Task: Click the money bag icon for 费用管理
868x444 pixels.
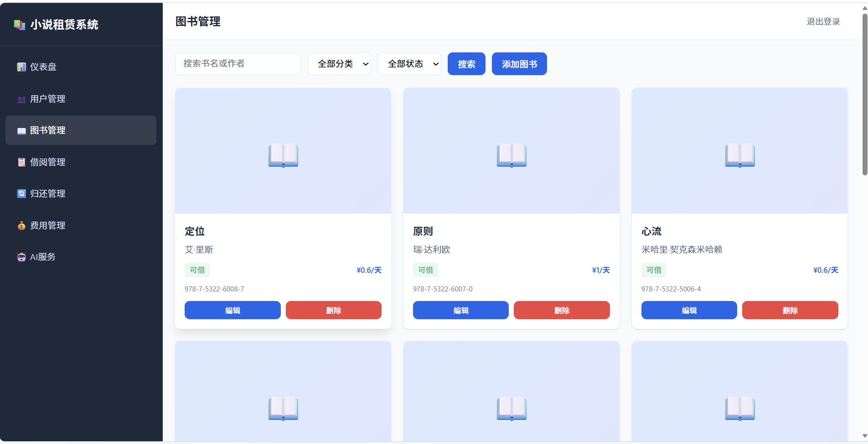Action: pos(21,225)
